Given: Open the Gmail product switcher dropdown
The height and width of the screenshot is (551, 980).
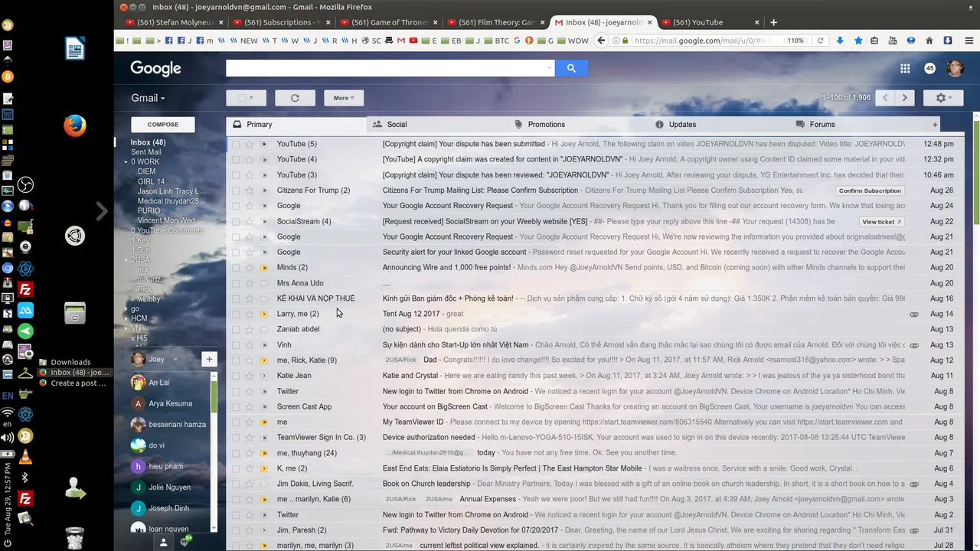Looking at the screenshot, I should click(148, 98).
